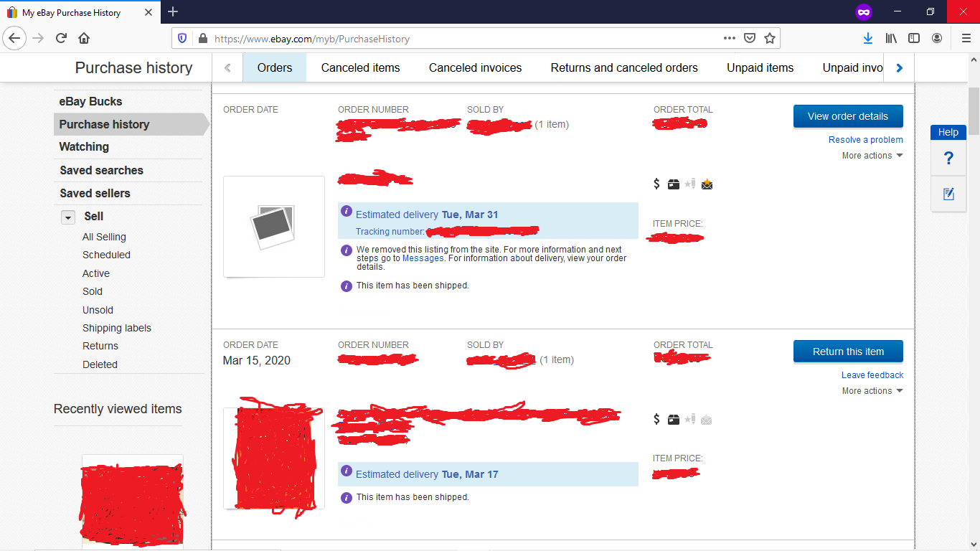Open a new browser tab
980x551 pixels.
click(173, 11)
